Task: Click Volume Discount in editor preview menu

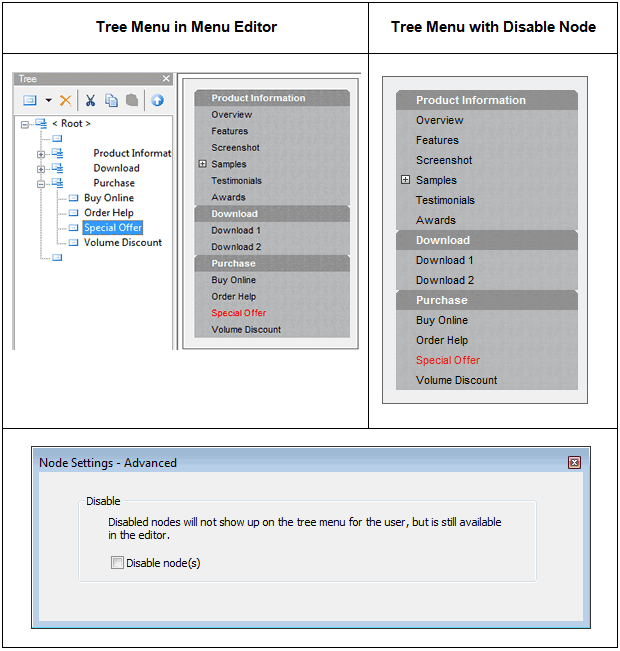Action: tap(246, 330)
